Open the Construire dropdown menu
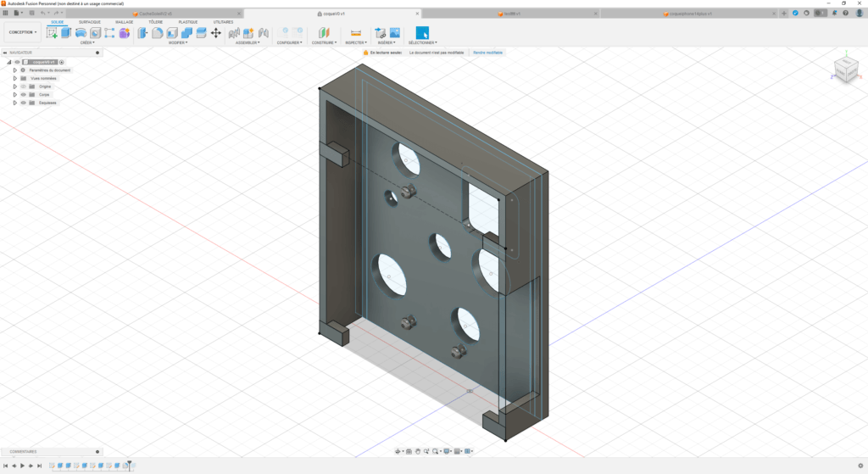The height and width of the screenshot is (474, 868). [x=324, y=42]
